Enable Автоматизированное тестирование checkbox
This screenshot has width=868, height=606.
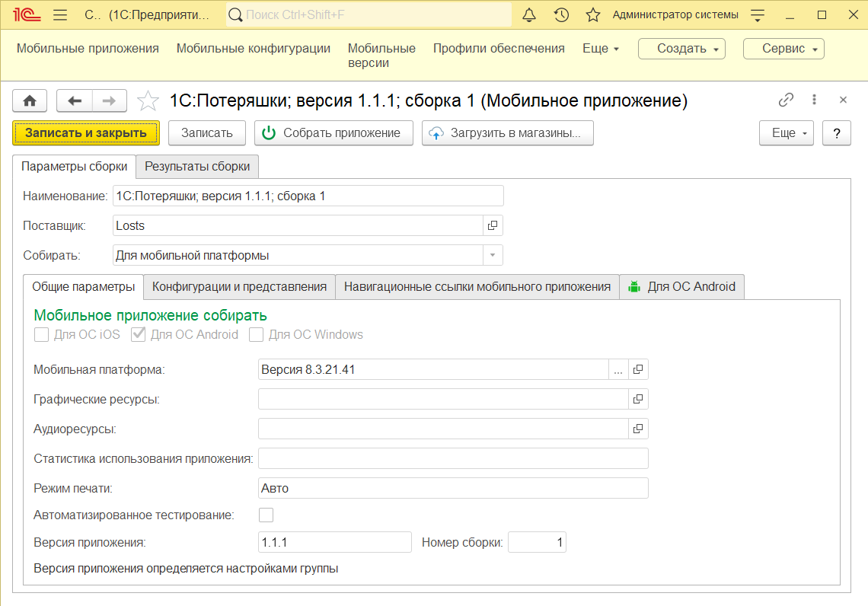coord(266,515)
